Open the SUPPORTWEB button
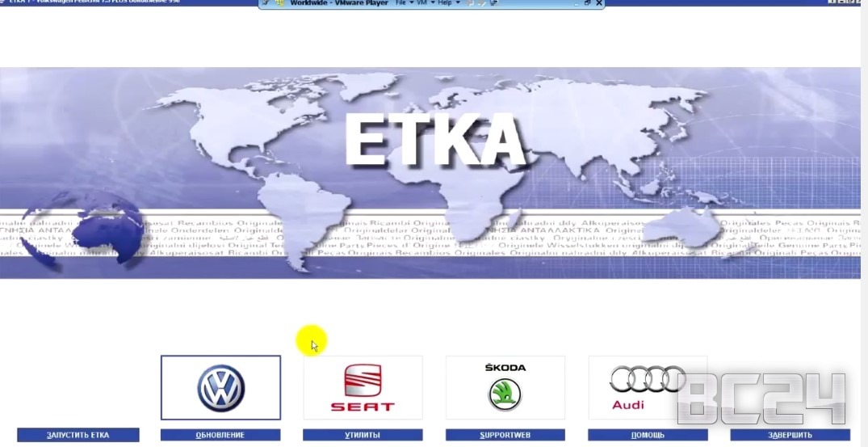This screenshot has width=868, height=447. pos(505,435)
